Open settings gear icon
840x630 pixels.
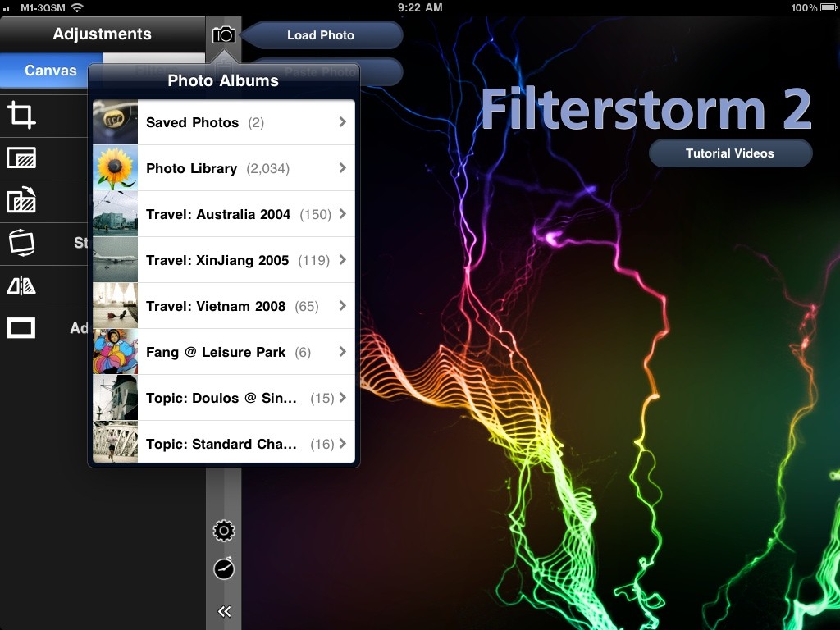click(224, 531)
